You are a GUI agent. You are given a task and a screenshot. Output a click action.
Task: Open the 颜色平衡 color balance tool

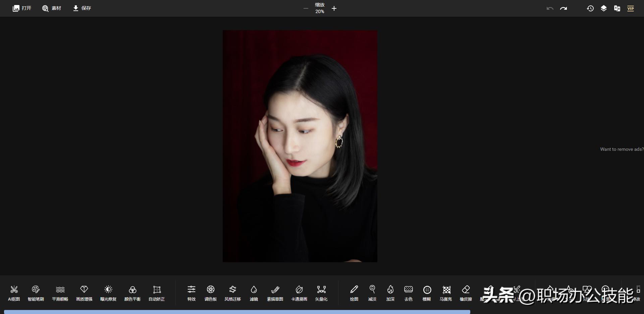coord(132,293)
